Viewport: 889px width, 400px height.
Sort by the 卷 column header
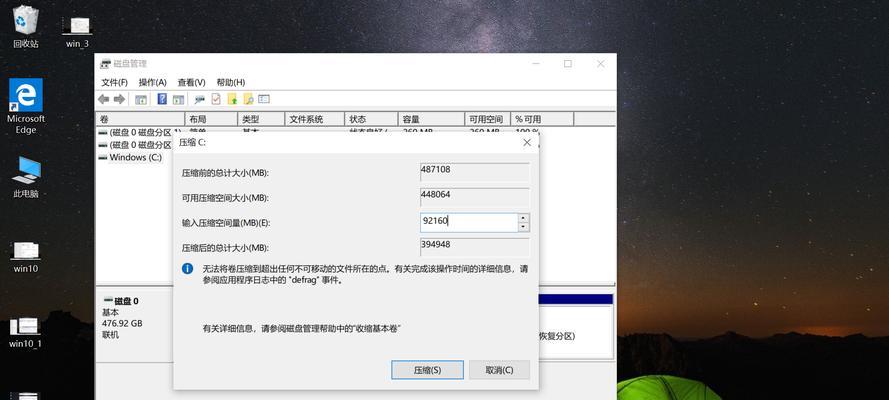click(141, 119)
